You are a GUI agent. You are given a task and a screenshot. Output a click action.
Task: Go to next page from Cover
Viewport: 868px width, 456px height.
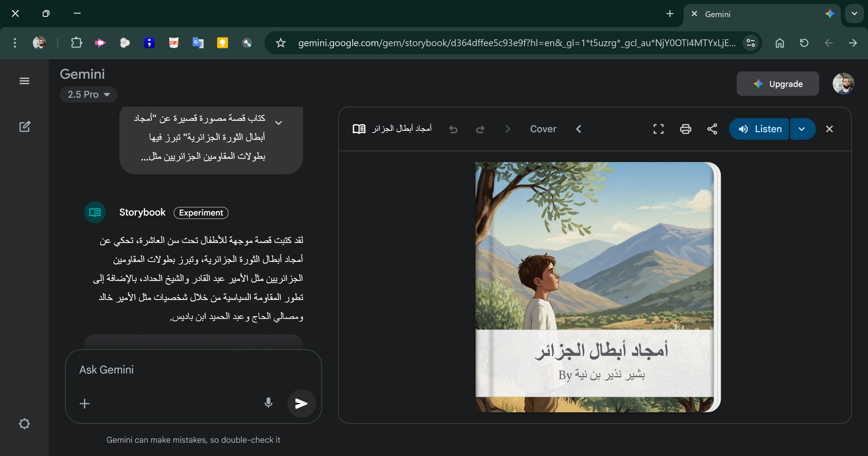coord(578,129)
